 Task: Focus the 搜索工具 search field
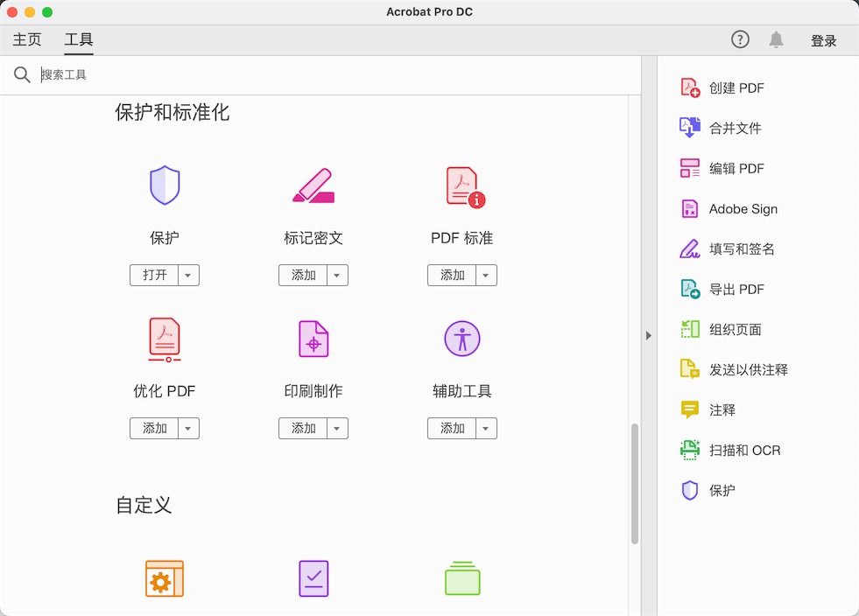click(328, 74)
